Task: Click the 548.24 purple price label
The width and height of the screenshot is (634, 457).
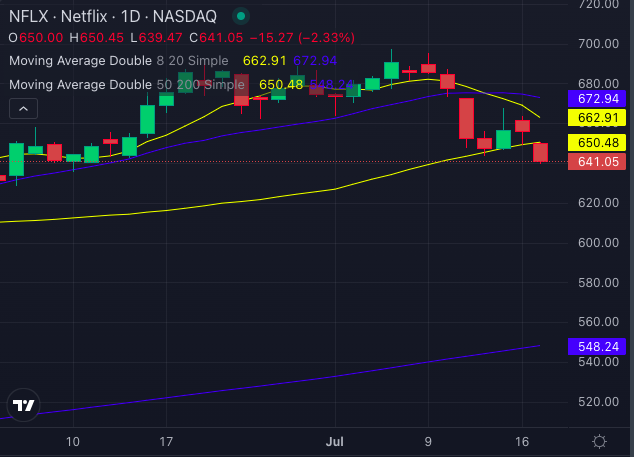Action: tap(597, 347)
